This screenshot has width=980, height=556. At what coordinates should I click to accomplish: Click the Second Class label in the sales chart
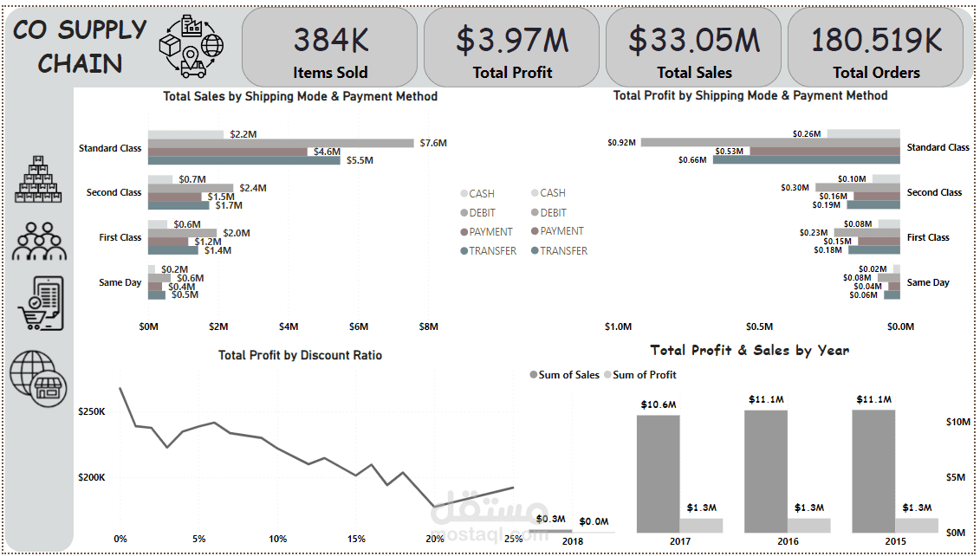coord(114,192)
